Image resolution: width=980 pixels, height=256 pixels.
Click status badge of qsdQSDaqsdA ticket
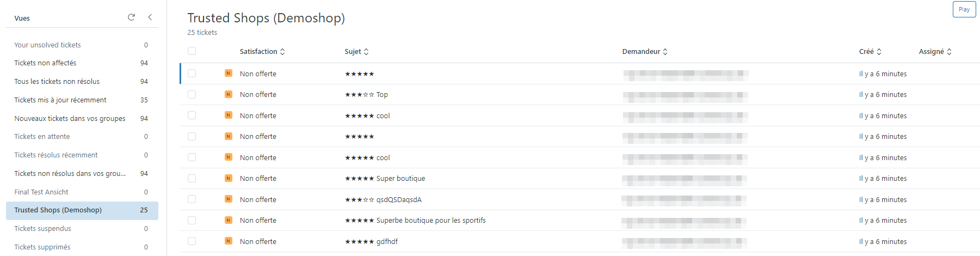pyautogui.click(x=229, y=199)
